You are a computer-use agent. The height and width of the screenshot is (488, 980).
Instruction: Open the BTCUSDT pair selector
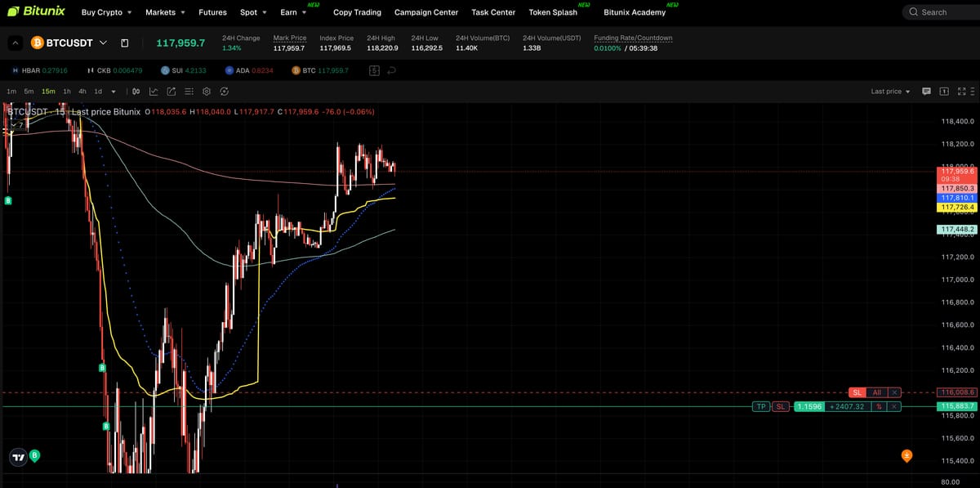click(x=77, y=43)
